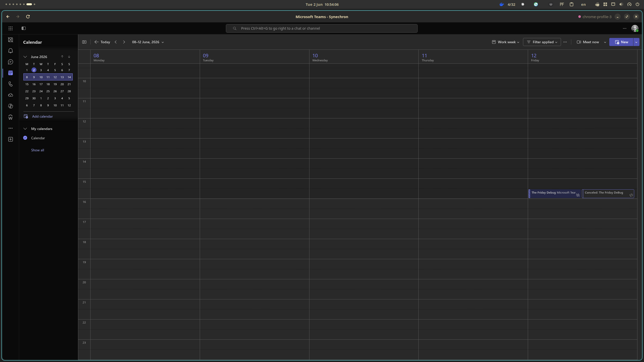Screen dimensions: 644x362
Task: Click the Today button
Action: click(102, 42)
